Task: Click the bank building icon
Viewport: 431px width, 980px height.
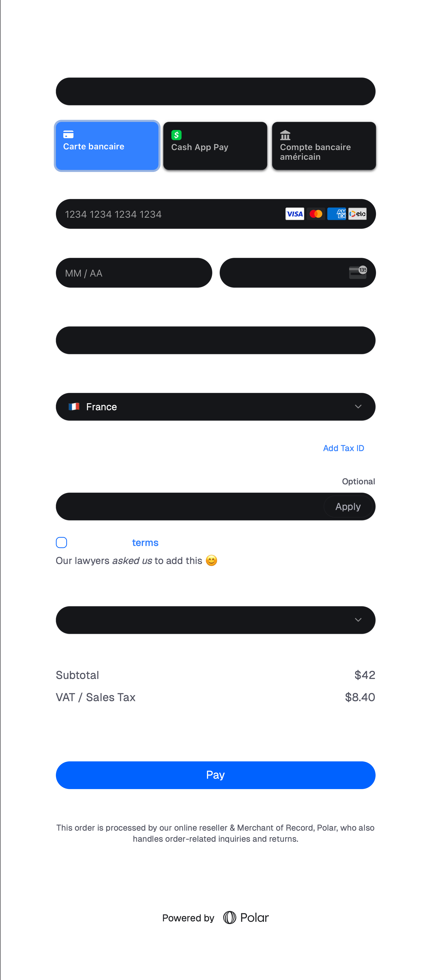Action: pos(285,135)
